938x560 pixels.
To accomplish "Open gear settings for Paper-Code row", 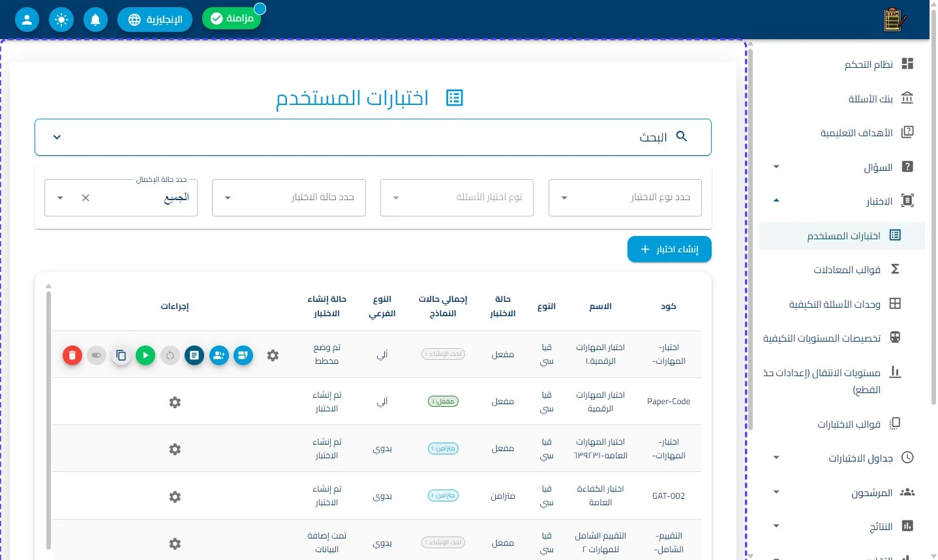I will coord(175,402).
